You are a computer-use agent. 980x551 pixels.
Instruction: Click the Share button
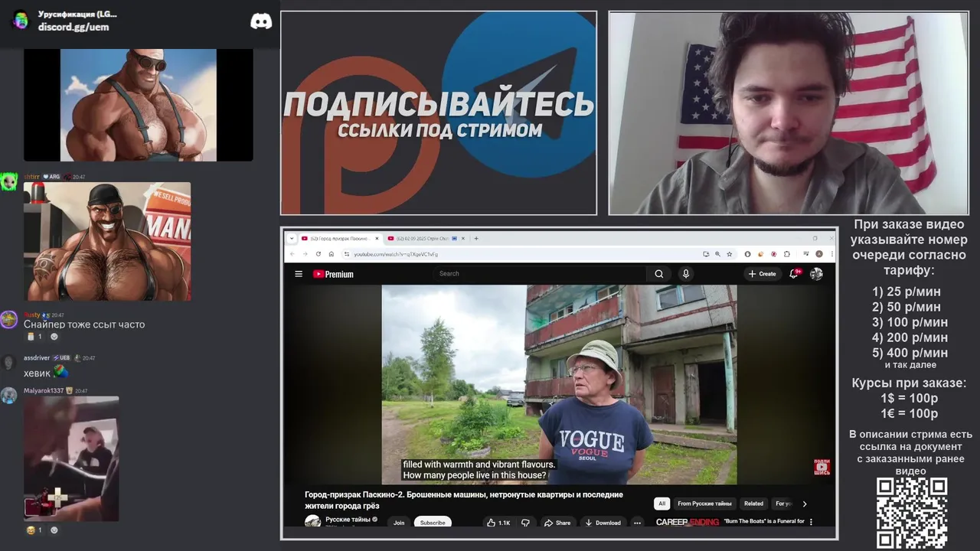point(557,523)
